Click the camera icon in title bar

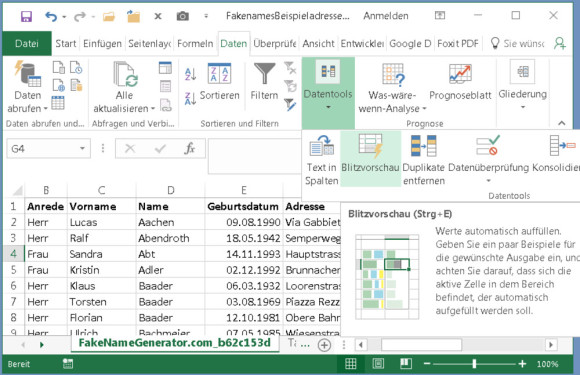coord(182,16)
